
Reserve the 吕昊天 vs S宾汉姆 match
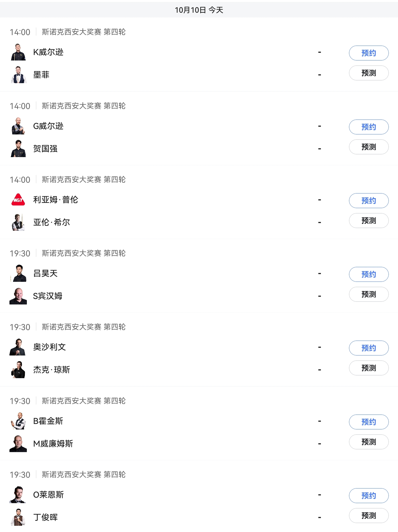pyautogui.click(x=368, y=274)
